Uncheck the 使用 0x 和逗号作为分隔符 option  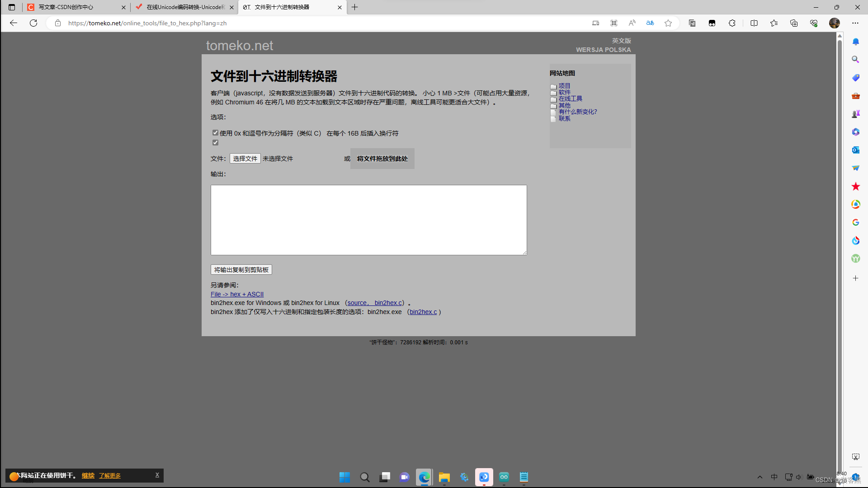pyautogui.click(x=215, y=132)
